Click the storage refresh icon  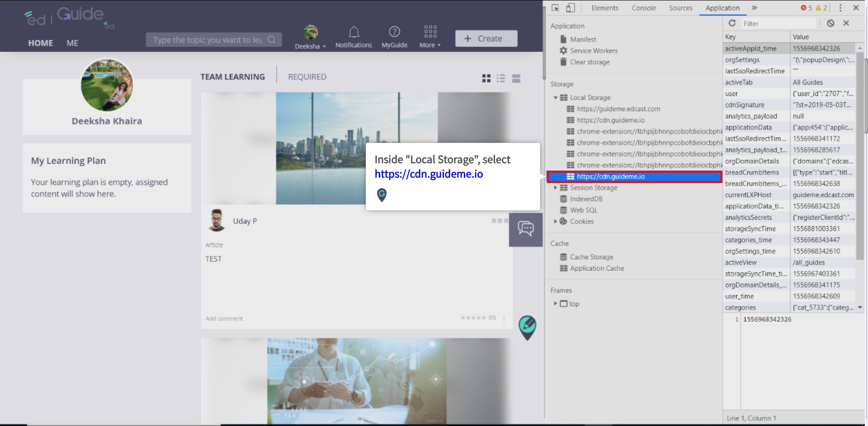coord(732,23)
